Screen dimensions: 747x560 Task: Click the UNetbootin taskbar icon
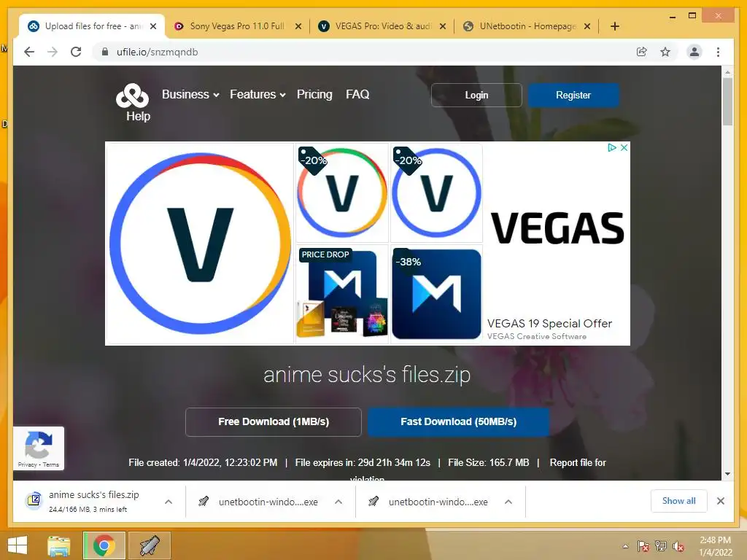149,545
